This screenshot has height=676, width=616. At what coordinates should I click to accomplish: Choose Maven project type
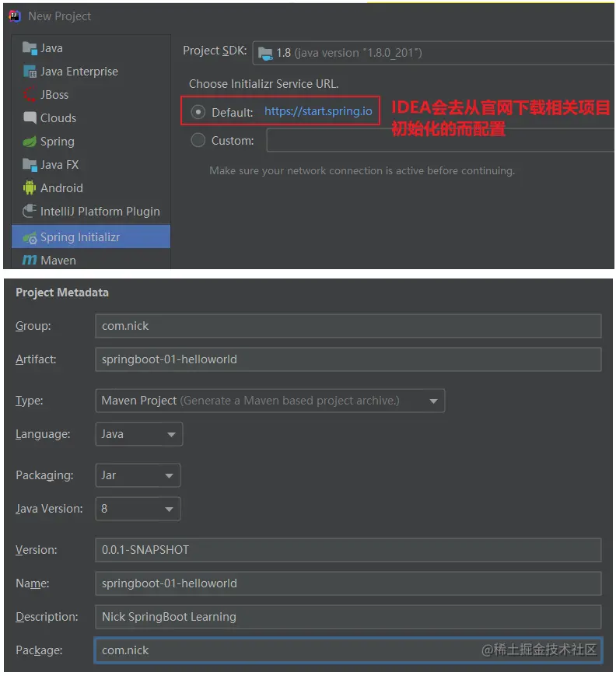coord(58,261)
